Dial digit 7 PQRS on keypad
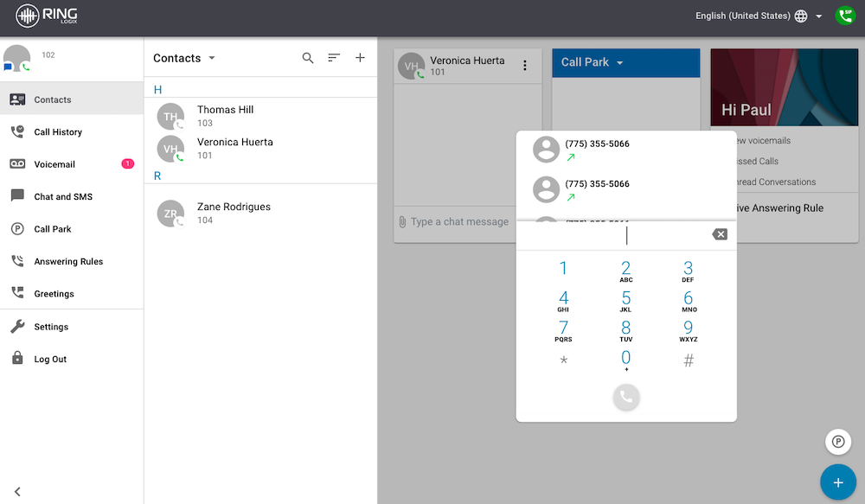 pyautogui.click(x=563, y=330)
